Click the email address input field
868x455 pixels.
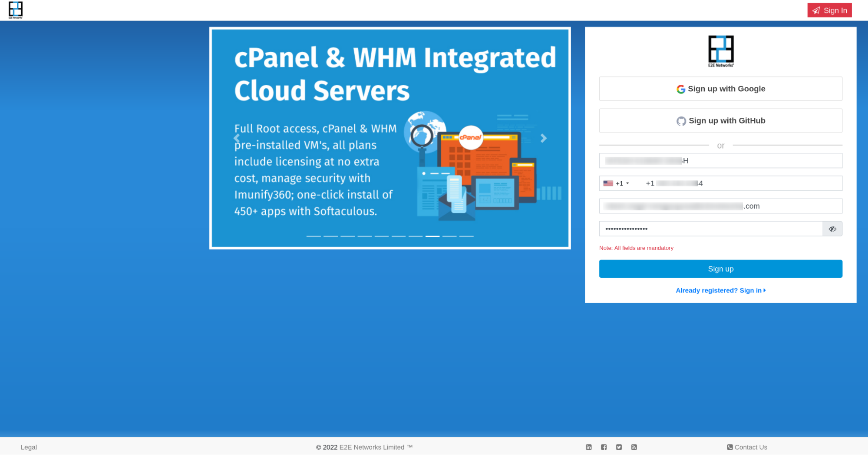click(x=720, y=206)
